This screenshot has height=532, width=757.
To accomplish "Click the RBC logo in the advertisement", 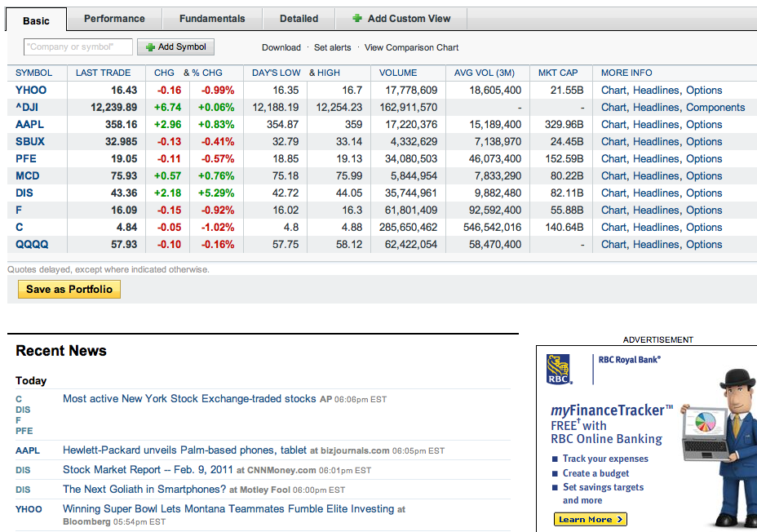I will (x=559, y=370).
